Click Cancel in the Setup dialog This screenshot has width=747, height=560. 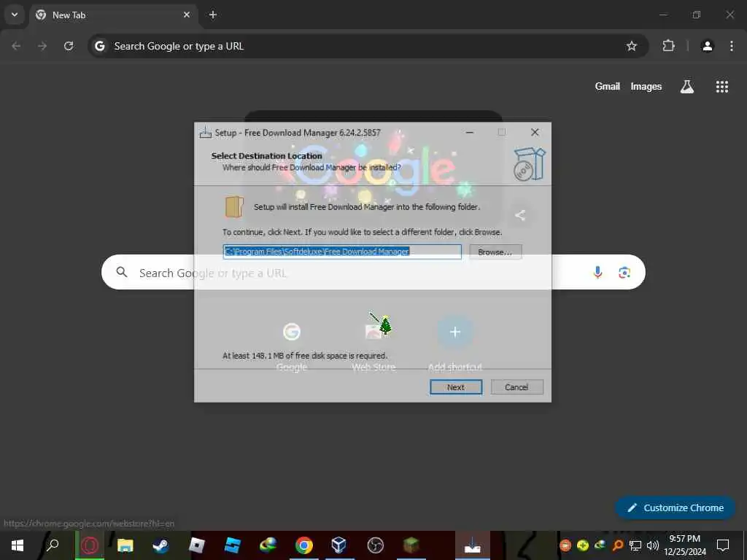pyautogui.click(x=517, y=387)
